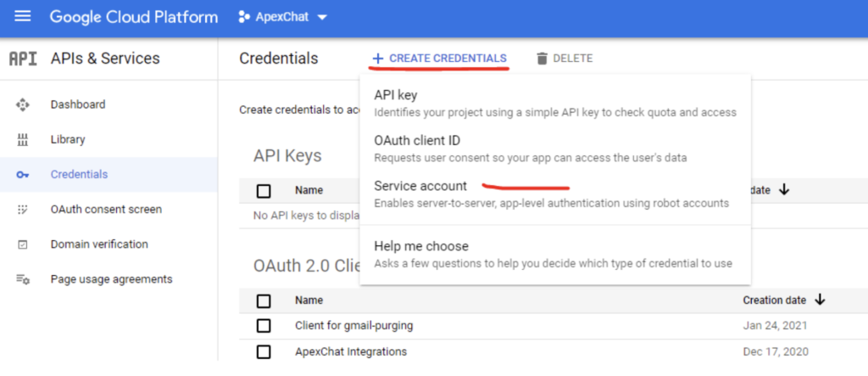This screenshot has width=868, height=376.
Task: Toggle select-all checkbox in API Keys table
Action: (x=264, y=191)
